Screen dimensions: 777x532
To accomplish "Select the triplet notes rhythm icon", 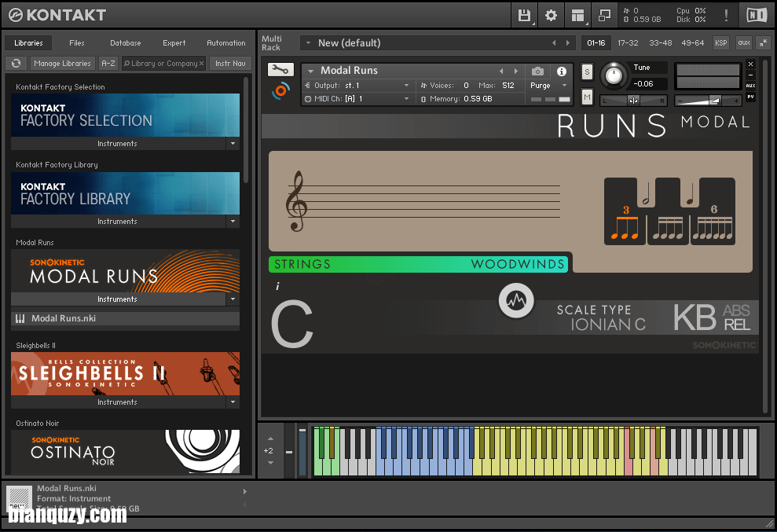I will click(x=625, y=223).
